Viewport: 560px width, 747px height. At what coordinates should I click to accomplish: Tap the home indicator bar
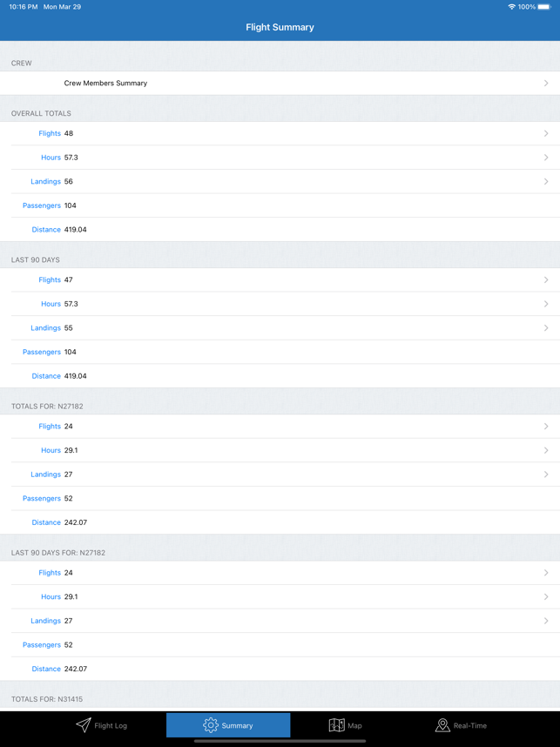(280, 741)
